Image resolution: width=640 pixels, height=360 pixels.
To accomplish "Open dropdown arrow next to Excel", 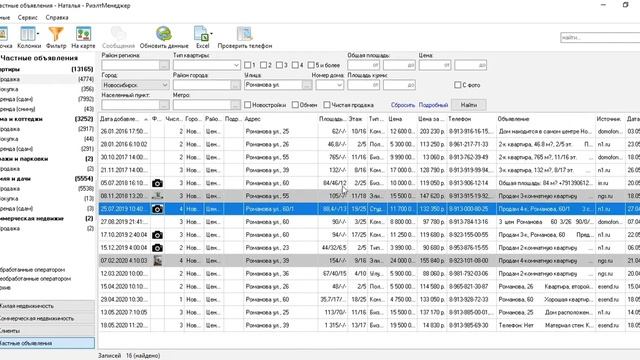I will 211,33.
